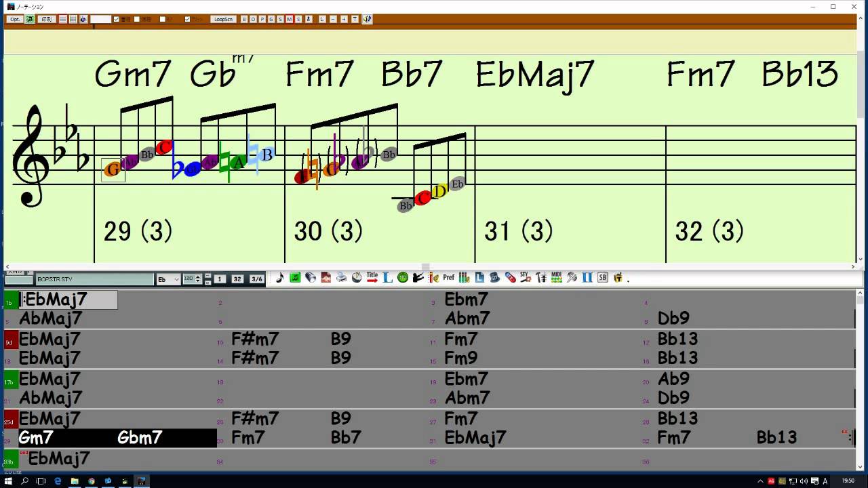Viewport: 868px width, 488px height.
Task: Click the green music note icon
Action: click(x=295, y=278)
